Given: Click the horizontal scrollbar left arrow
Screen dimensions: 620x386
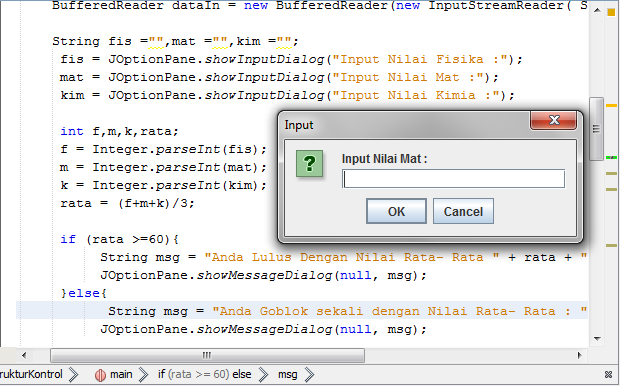Looking at the screenshot, I should pos(24,355).
